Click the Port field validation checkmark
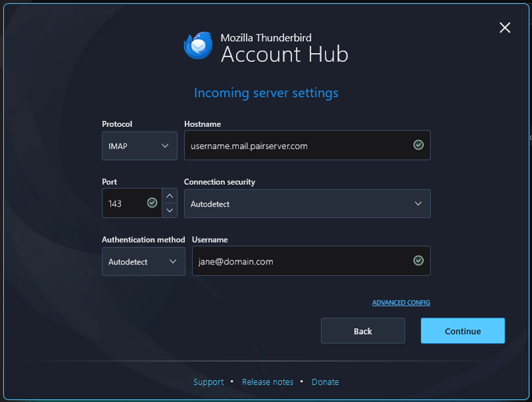 point(152,203)
